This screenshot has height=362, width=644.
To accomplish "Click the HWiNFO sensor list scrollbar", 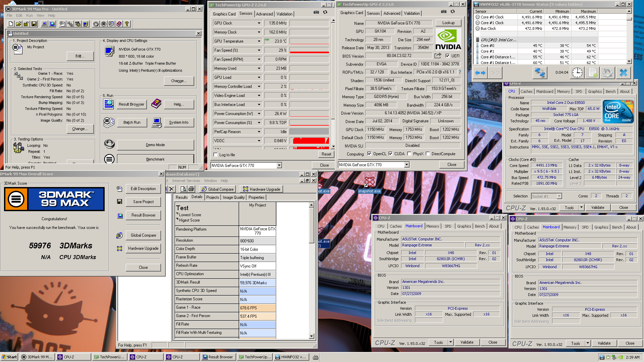I will coord(629,37).
